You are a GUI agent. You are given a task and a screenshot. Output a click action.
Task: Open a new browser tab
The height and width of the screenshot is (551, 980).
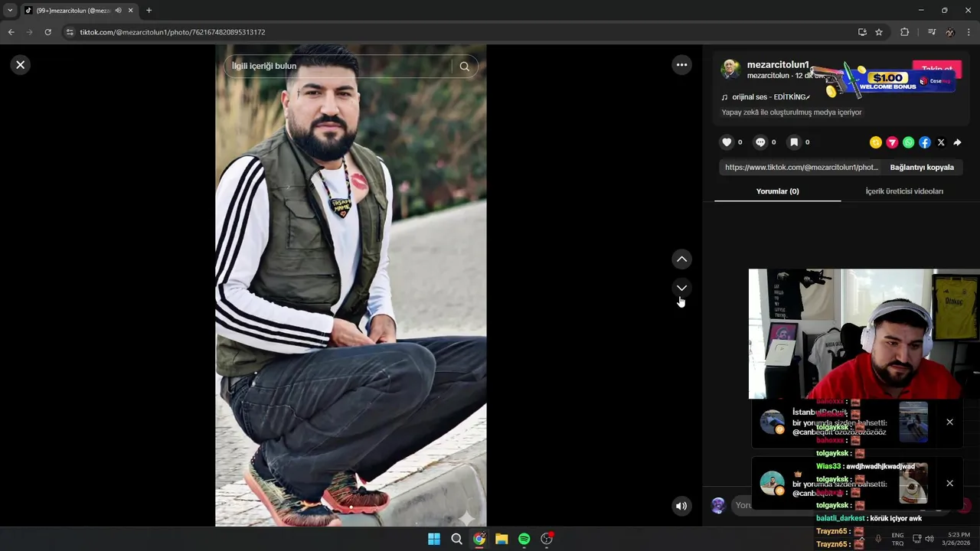click(x=149, y=11)
